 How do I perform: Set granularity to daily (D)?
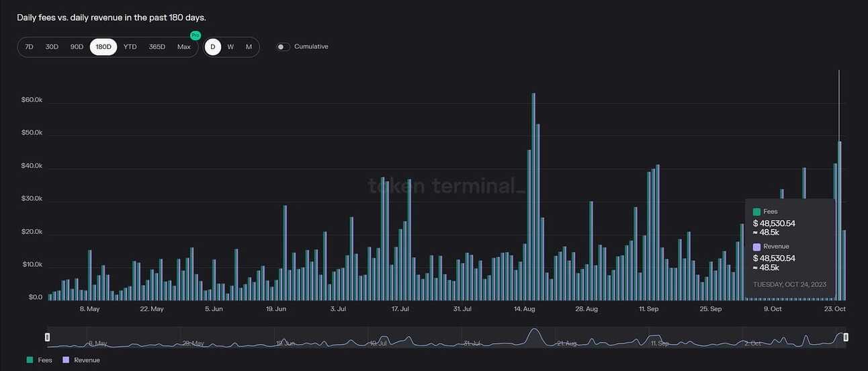pos(213,47)
